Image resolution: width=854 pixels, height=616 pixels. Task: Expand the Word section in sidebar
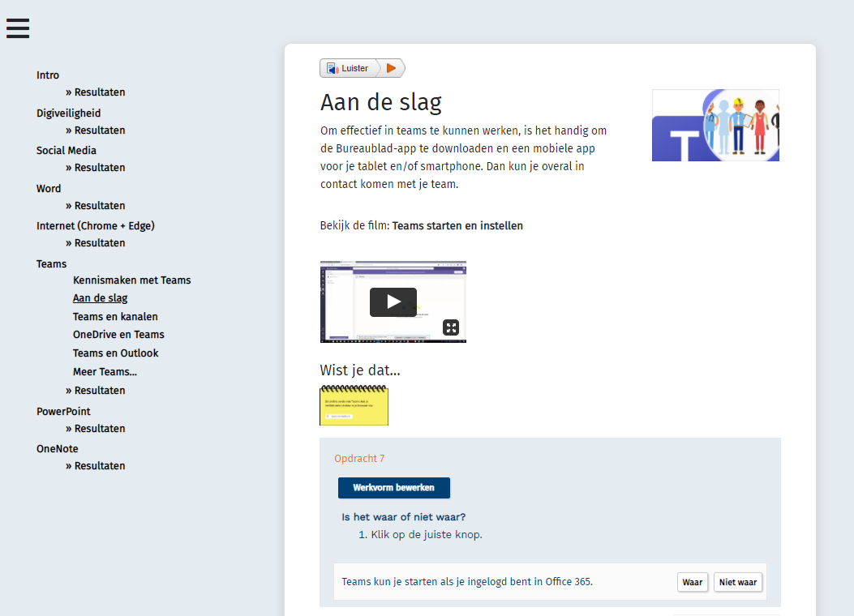coord(49,189)
